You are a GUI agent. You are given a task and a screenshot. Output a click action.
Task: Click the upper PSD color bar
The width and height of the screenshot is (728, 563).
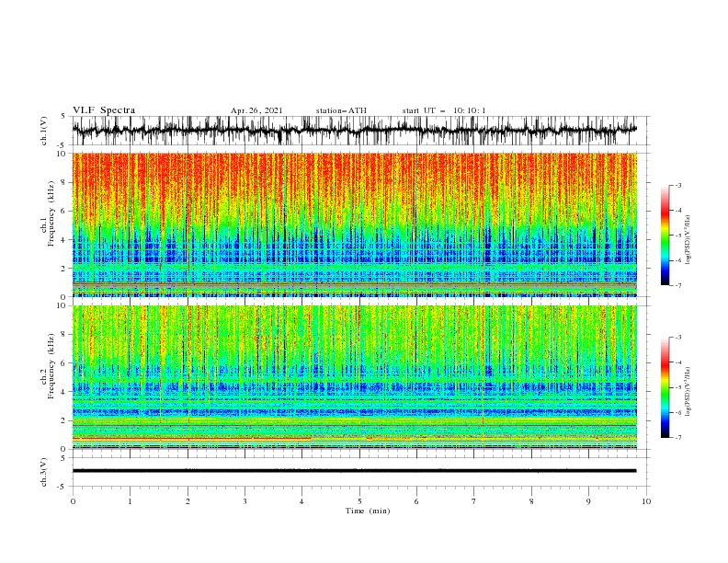tap(665, 235)
